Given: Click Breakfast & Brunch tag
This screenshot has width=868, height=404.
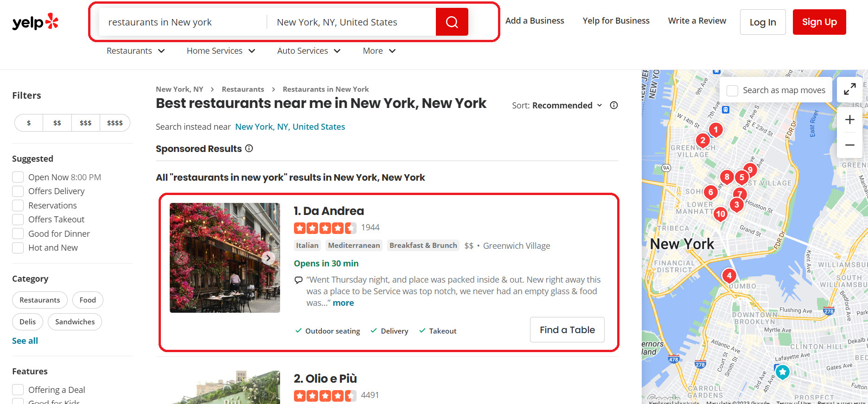Looking at the screenshot, I should [423, 246].
